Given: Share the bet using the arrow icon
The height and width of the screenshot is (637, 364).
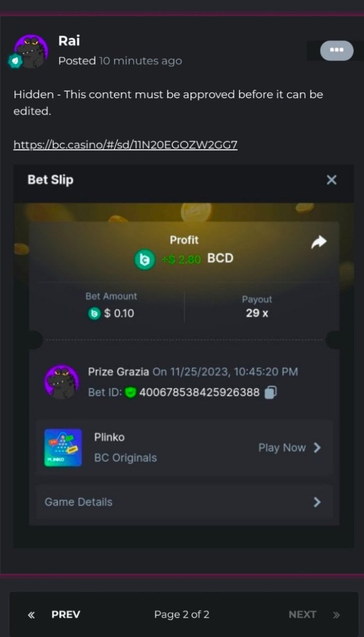Looking at the screenshot, I should (x=318, y=243).
